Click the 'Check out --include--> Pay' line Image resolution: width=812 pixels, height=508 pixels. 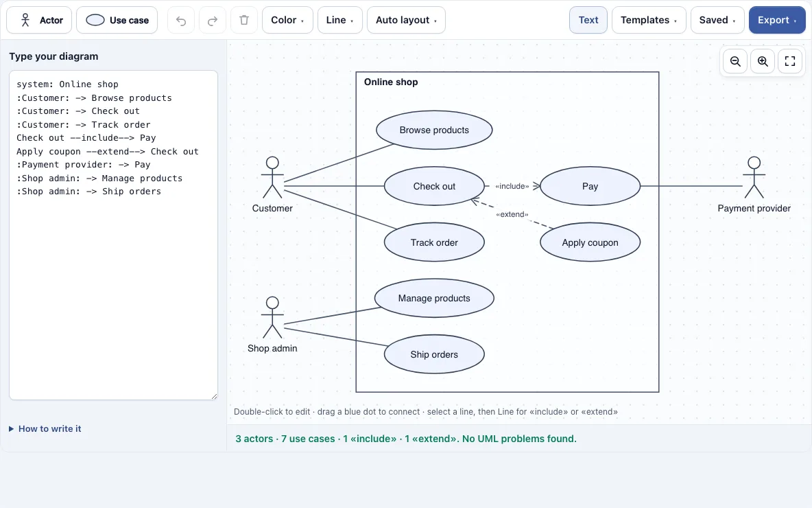pos(86,138)
